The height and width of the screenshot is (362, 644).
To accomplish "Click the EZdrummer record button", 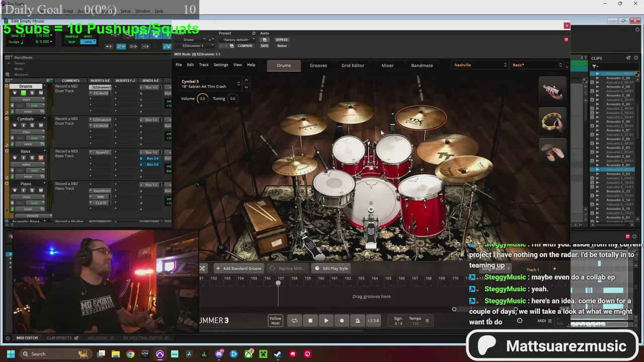I will tap(342, 321).
